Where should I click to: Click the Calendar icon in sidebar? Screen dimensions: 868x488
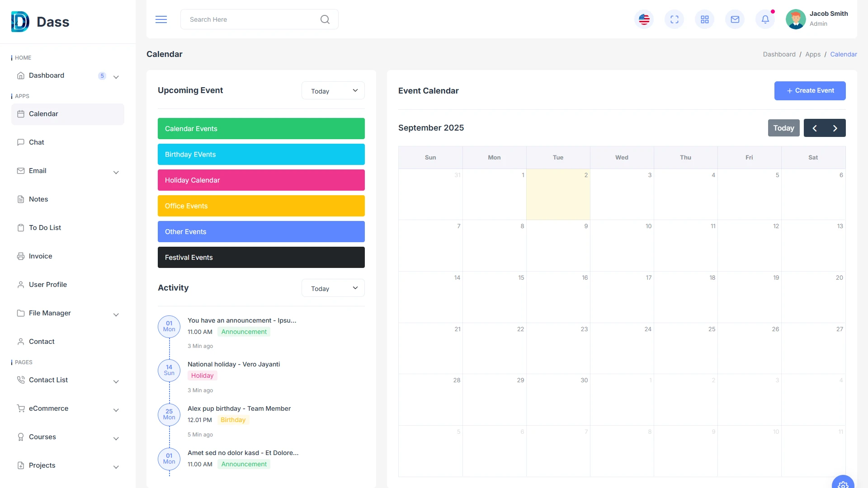click(21, 114)
